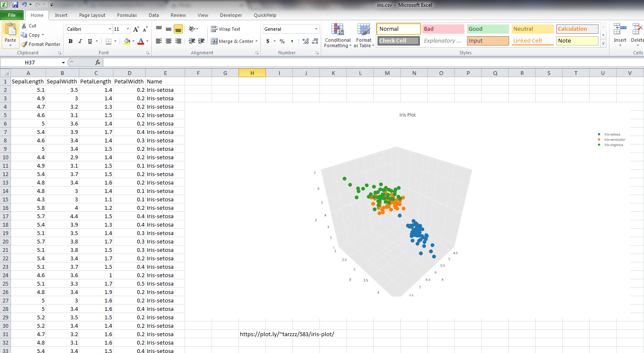This screenshot has height=353, width=644.
Task: Enable Wrap Text
Action: coord(226,29)
